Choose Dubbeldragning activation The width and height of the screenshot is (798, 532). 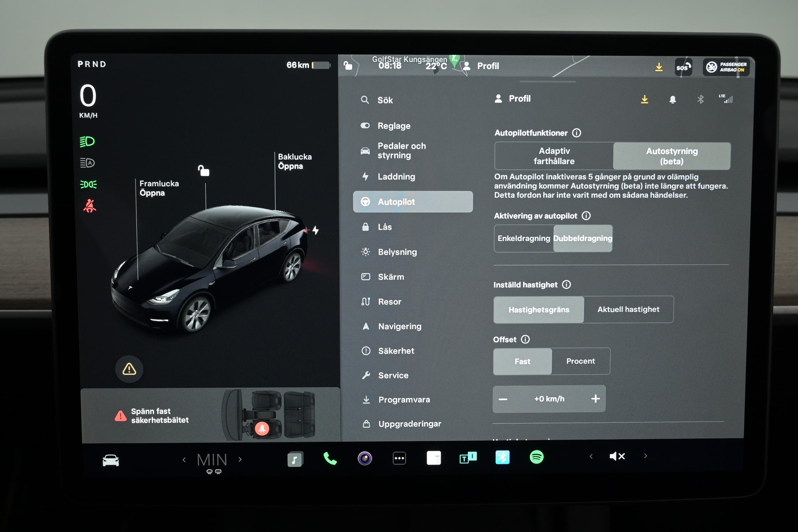point(583,238)
